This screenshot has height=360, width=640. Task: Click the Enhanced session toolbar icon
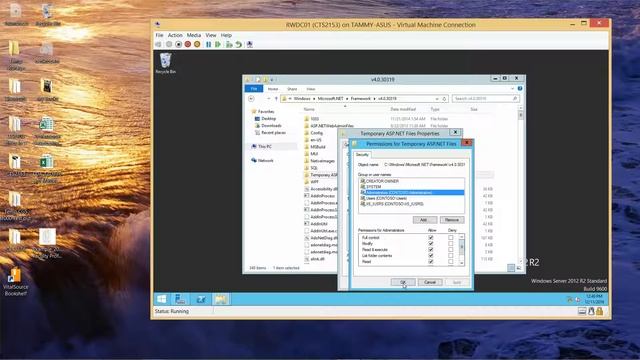tap(250, 44)
